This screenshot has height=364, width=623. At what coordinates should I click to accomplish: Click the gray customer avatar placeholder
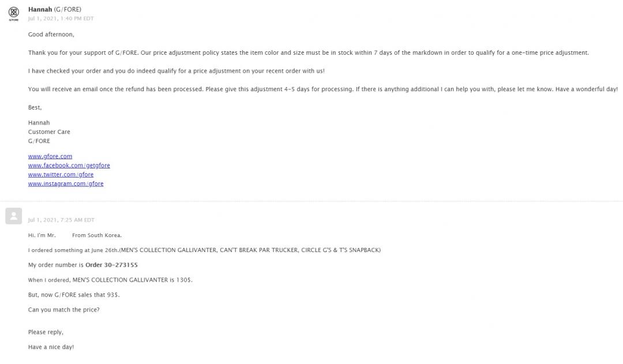pos(13,216)
